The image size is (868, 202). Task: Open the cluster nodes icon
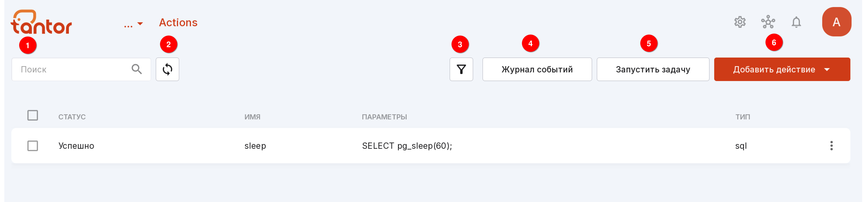(x=768, y=22)
